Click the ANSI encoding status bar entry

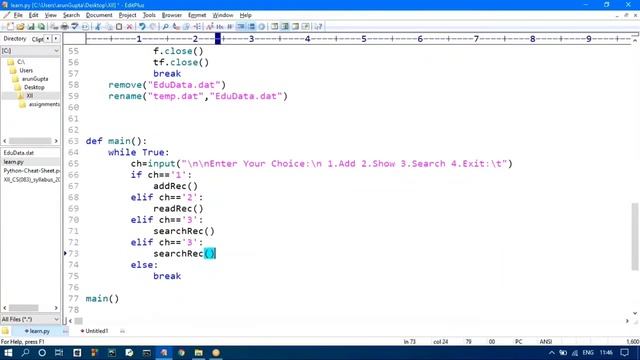(546, 342)
